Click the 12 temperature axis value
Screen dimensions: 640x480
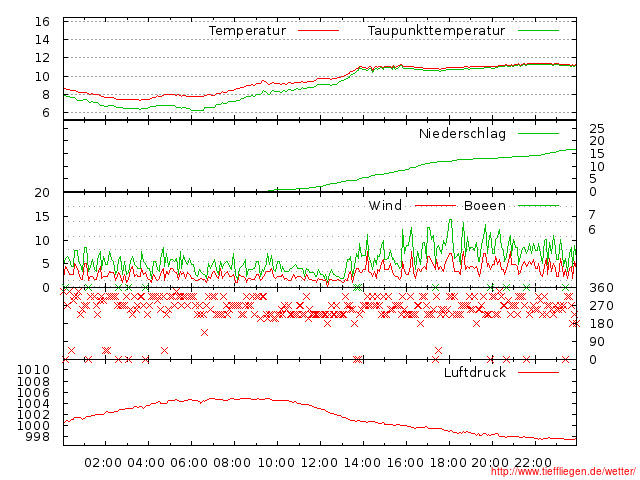click(42, 58)
